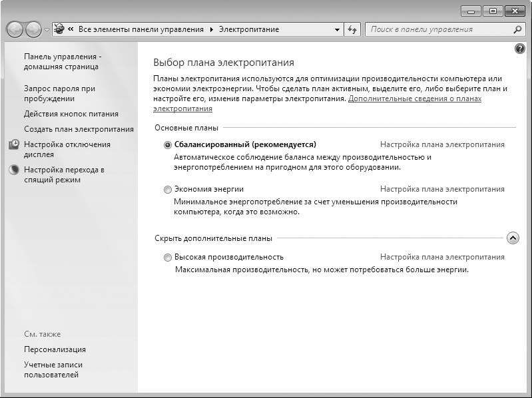Click the magnifier search icon
Image resolution: width=532 pixels, height=398 pixels.
517,29
